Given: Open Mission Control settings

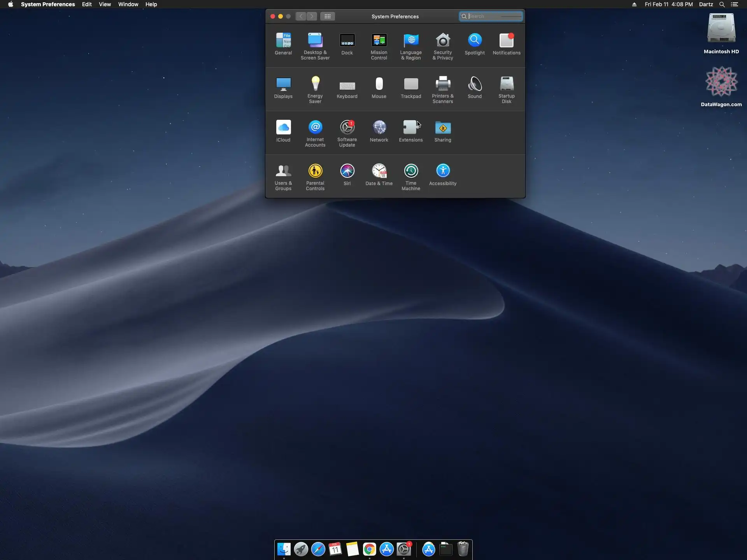Looking at the screenshot, I should pos(379,41).
